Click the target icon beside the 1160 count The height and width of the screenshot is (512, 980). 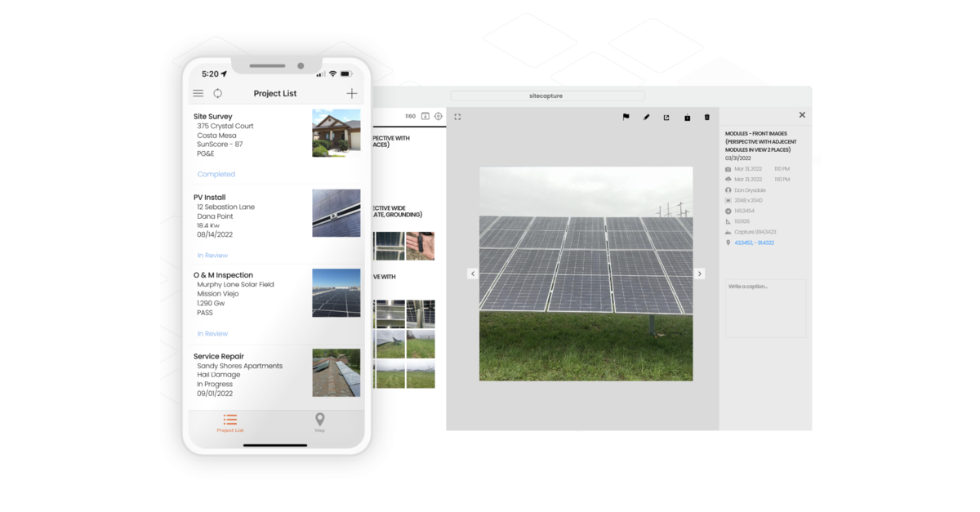tap(438, 116)
